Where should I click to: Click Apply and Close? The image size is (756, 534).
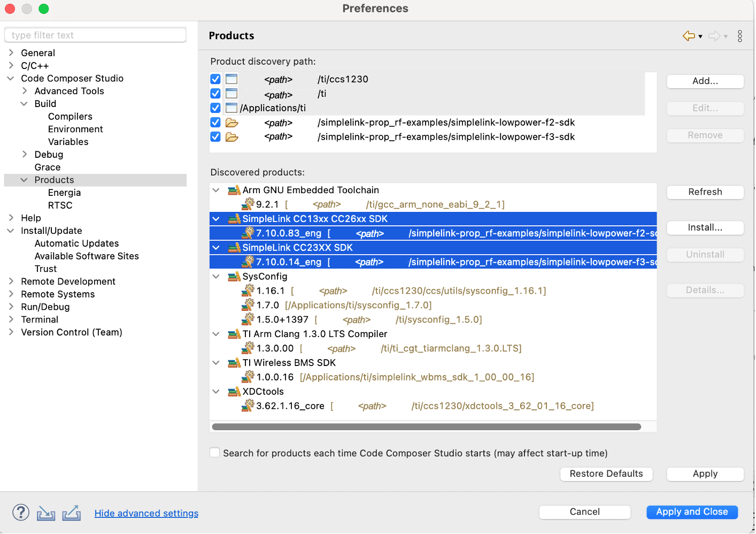click(692, 512)
